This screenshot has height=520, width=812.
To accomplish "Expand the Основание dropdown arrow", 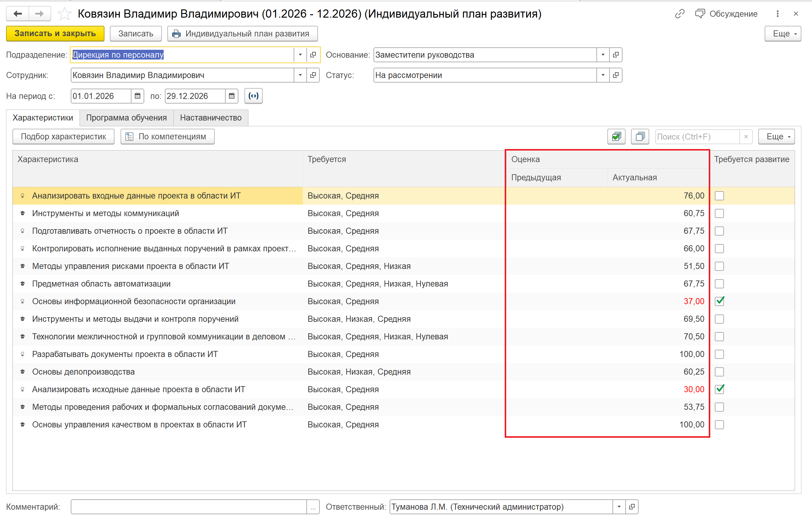I will tap(603, 55).
